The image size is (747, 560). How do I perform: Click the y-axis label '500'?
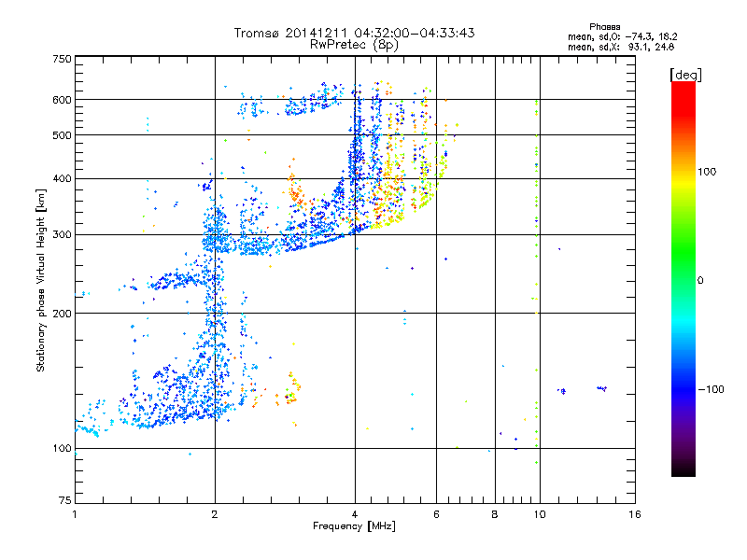pos(62,135)
